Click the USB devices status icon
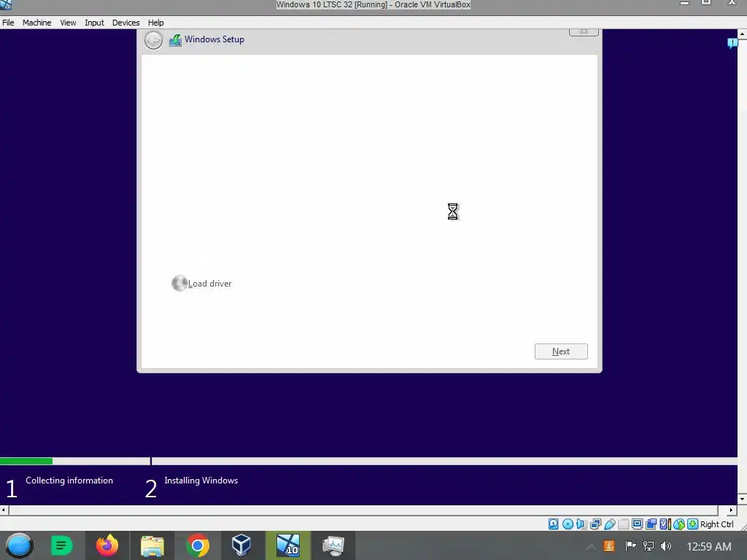This screenshot has height=560, width=747. [609, 524]
